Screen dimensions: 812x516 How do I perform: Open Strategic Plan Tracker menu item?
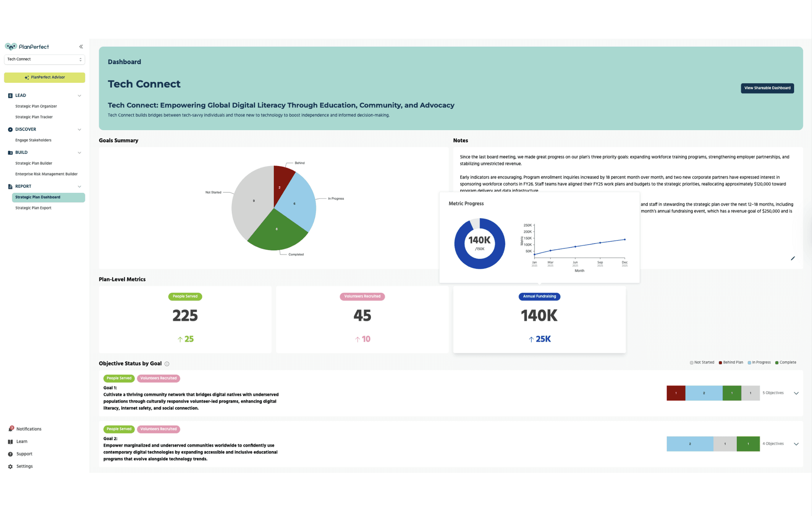(x=34, y=117)
